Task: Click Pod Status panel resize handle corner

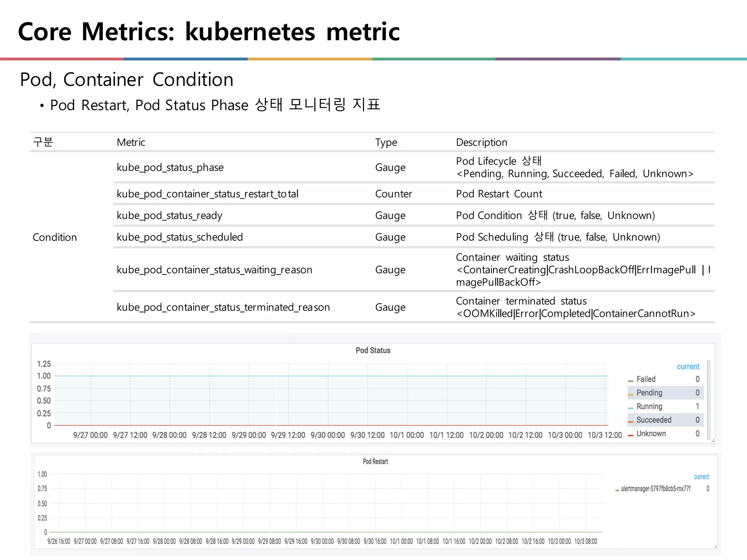Action: 712,440
